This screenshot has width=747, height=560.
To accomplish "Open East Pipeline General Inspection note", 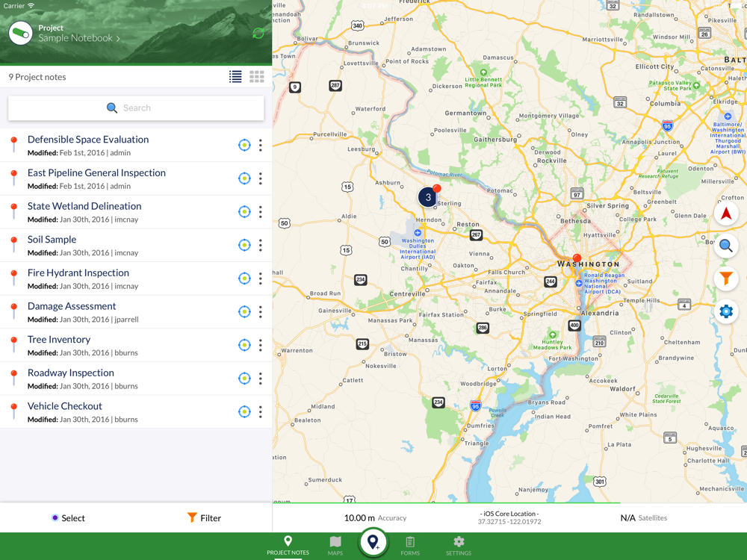I will [136, 178].
